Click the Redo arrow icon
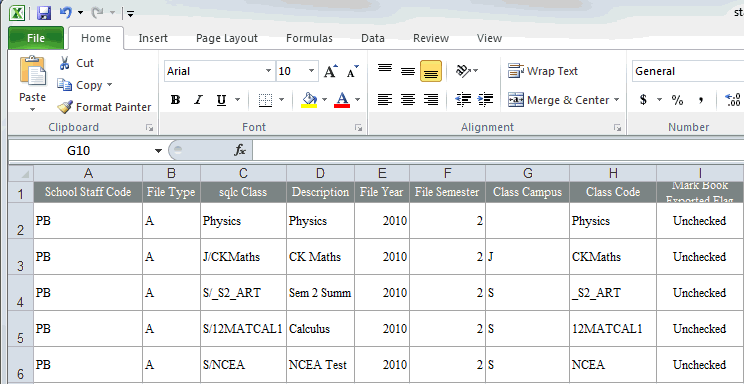Screen dimensions: 744x384 tap(97, 13)
